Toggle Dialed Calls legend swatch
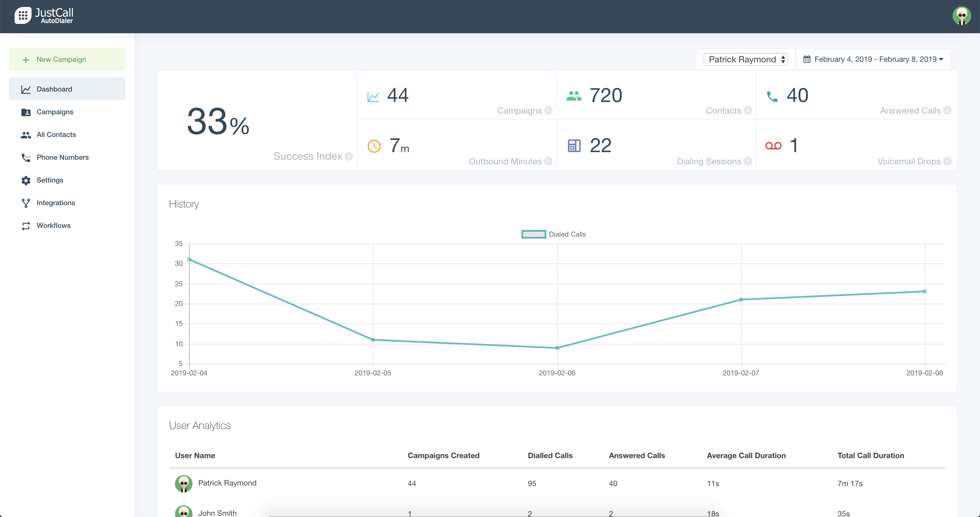The height and width of the screenshot is (517, 980). pyautogui.click(x=533, y=234)
